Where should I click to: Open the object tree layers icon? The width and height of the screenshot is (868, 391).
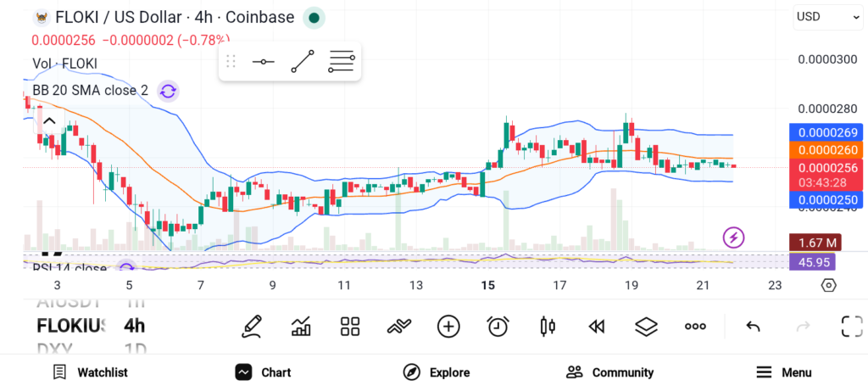coord(646,327)
